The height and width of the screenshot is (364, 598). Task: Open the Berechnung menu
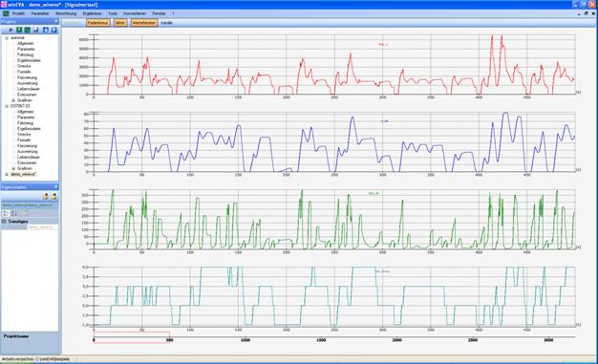66,13
